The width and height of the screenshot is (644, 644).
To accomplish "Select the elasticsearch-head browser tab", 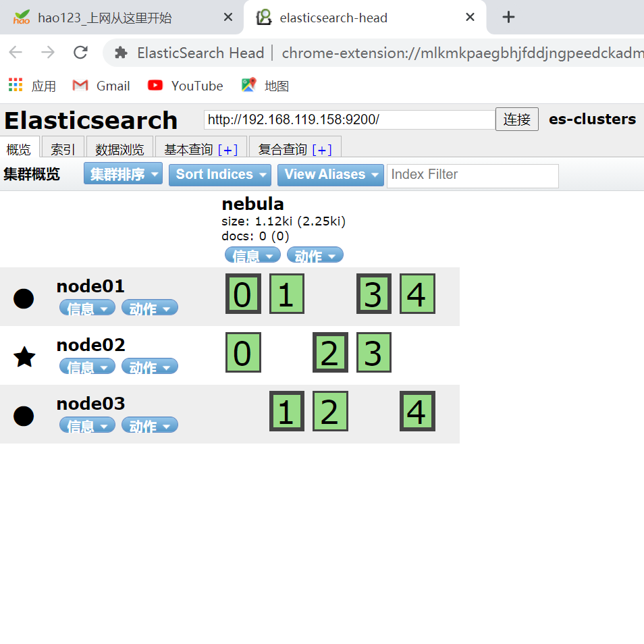I will click(x=365, y=18).
